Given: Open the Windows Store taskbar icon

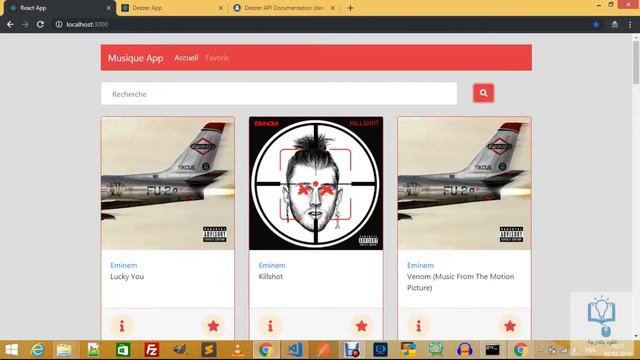Looking at the screenshot, I should pyautogui.click(x=122, y=350).
